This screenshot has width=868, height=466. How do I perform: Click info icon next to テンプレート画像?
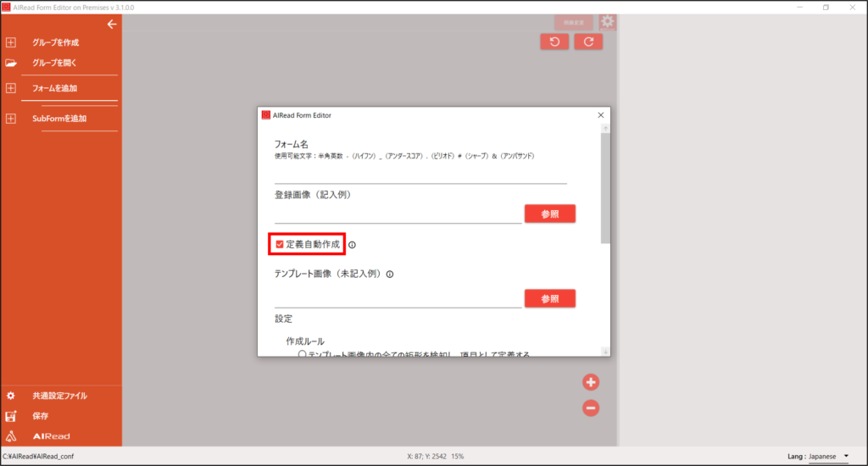click(x=390, y=274)
